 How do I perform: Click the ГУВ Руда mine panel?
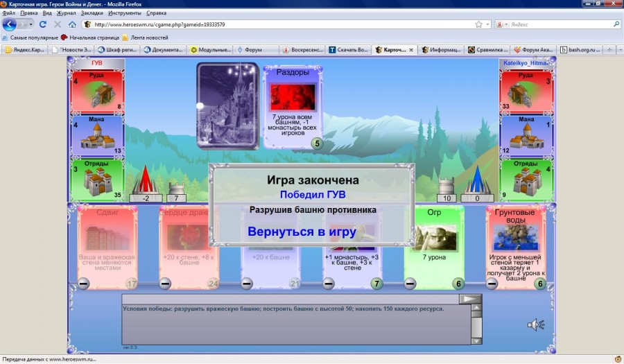pos(97,92)
